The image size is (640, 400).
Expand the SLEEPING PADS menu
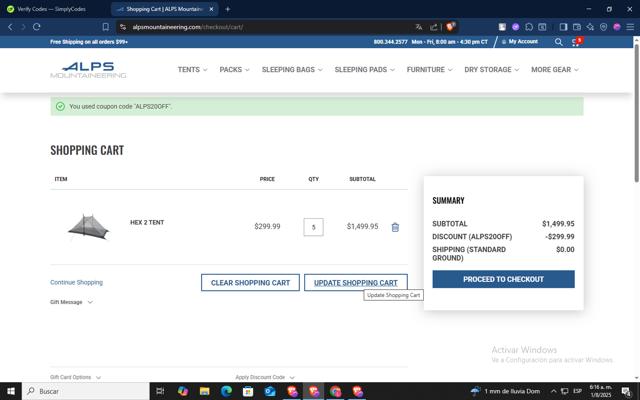point(364,70)
